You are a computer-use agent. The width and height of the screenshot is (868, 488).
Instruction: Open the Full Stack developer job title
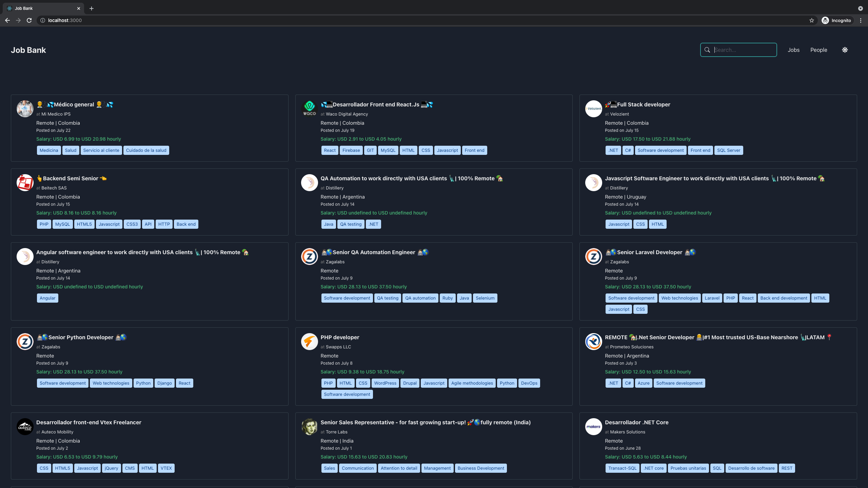(643, 104)
